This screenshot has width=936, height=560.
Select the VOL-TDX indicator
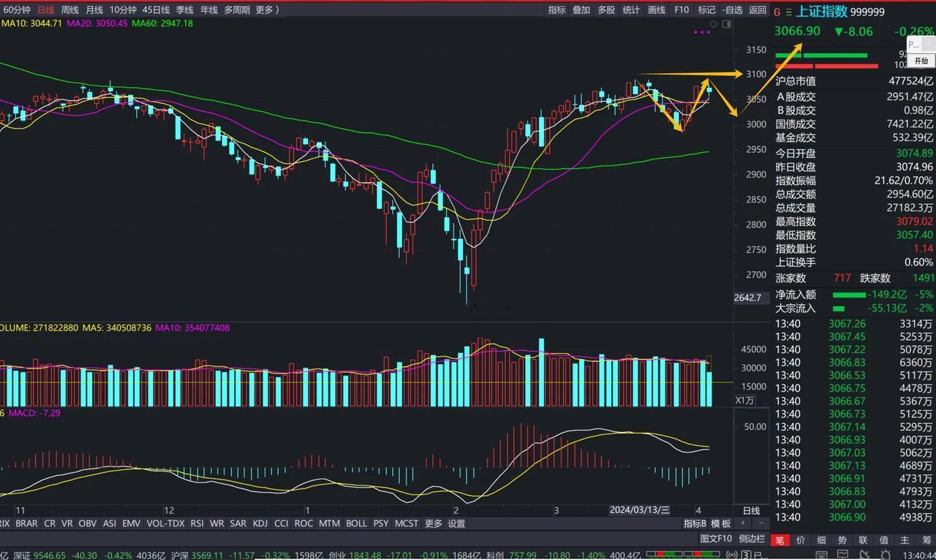[x=165, y=523]
